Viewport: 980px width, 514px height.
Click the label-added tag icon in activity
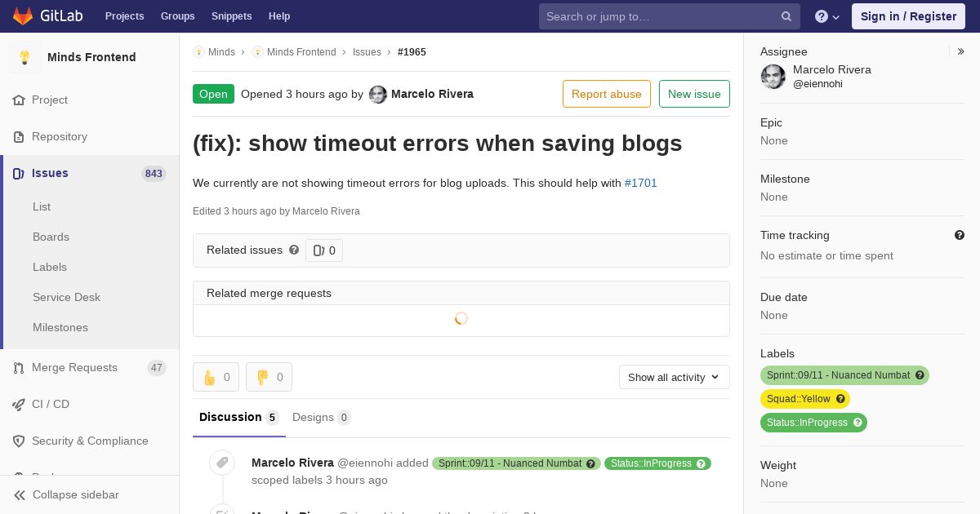coord(222,463)
